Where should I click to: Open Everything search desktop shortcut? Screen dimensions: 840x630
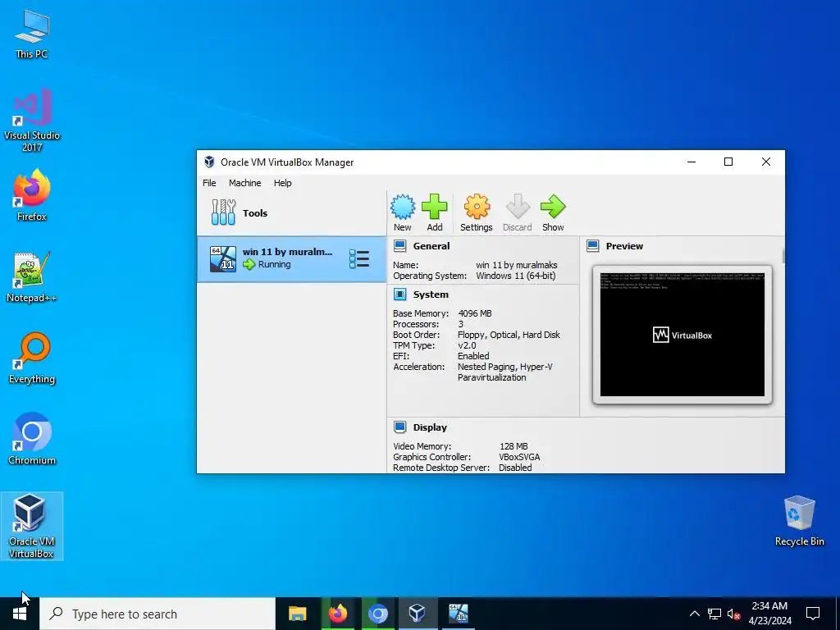tap(32, 358)
